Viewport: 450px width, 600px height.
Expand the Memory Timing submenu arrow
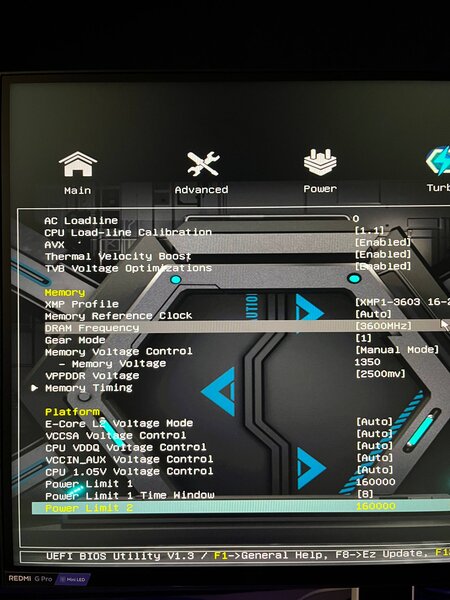[34, 388]
